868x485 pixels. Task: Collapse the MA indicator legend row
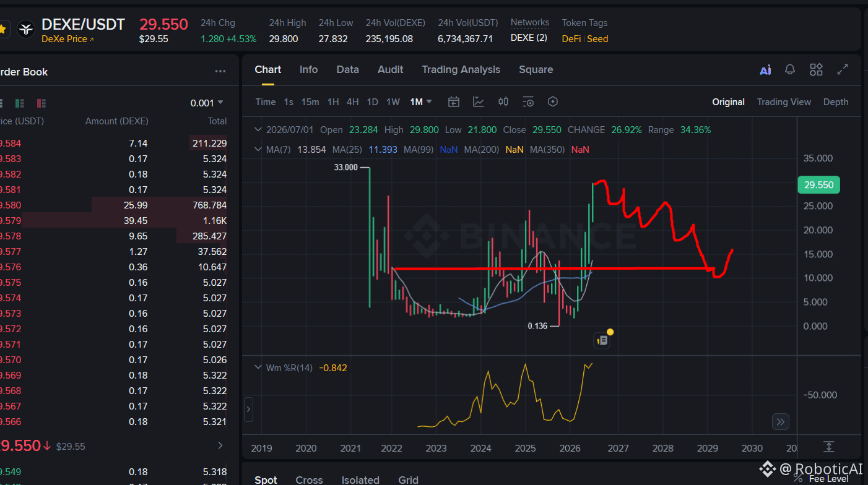258,150
